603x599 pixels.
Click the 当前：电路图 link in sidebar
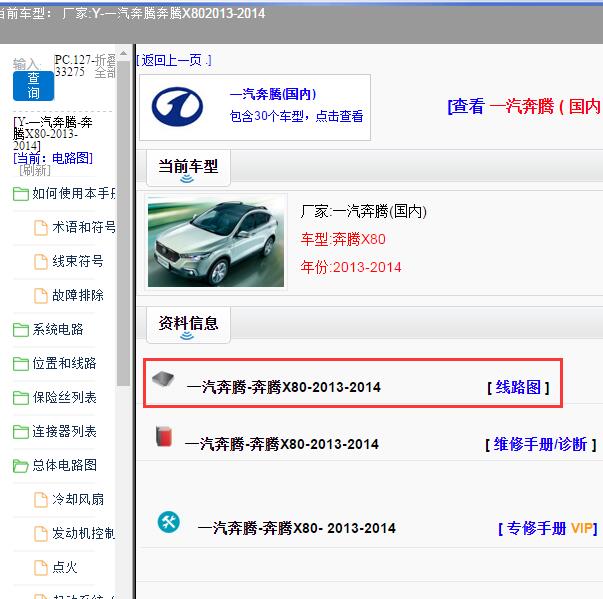53,158
